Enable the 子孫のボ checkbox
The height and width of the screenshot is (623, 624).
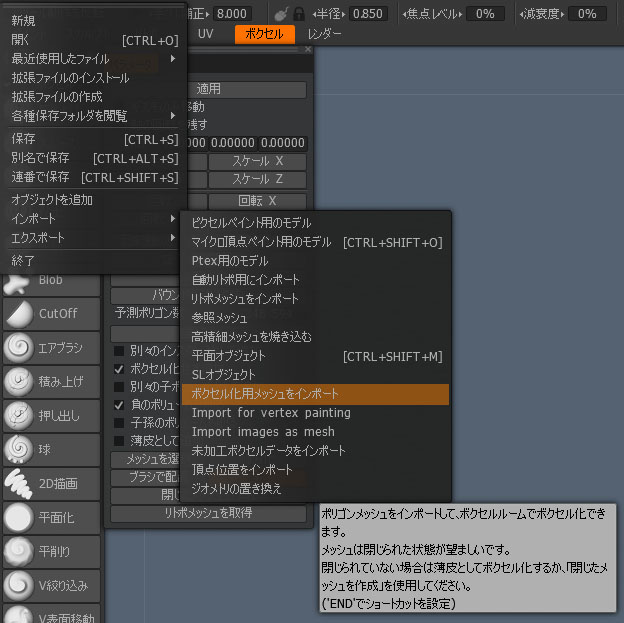pos(119,423)
